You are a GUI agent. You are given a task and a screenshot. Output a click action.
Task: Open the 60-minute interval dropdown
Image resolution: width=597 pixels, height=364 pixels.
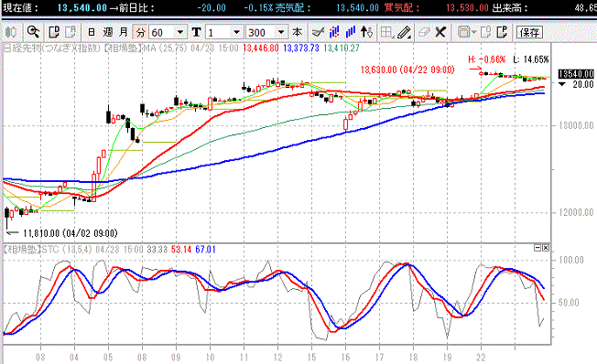pyautogui.click(x=180, y=32)
